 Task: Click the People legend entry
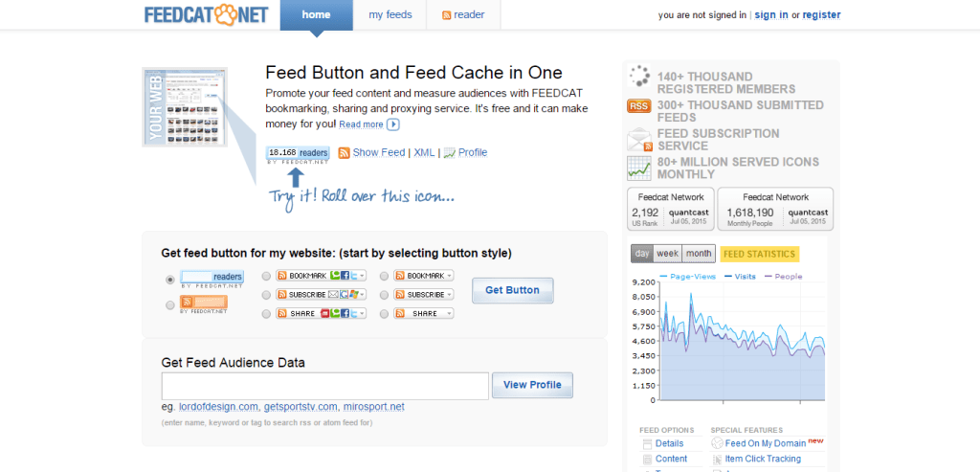tap(783, 277)
